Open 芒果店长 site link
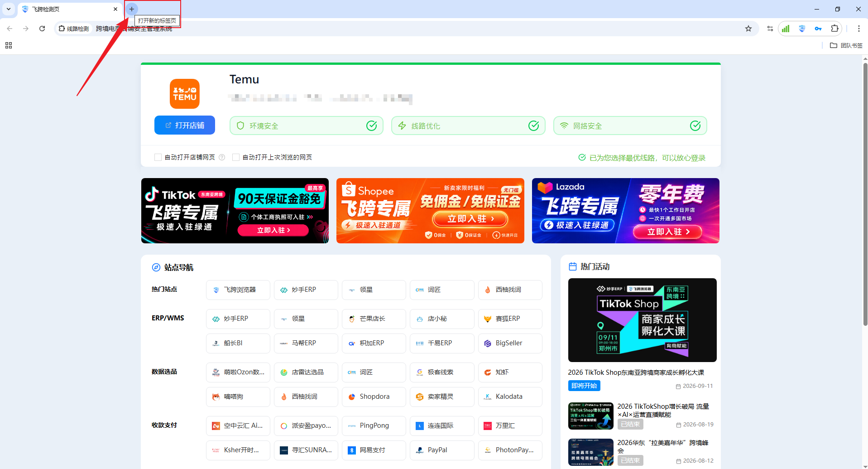Viewport: 868px width, 469px height. (374, 319)
